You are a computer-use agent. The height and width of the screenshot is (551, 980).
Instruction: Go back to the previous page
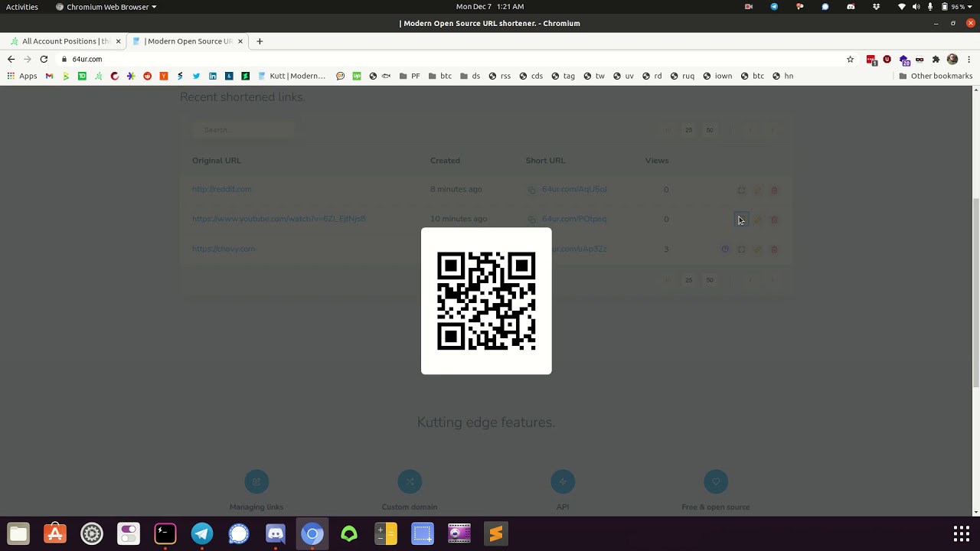pos(11,59)
